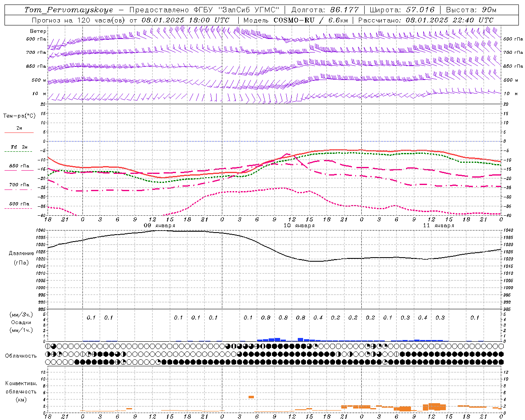Select the 'Долгота: 86.177' longitude value
The height and width of the screenshot is (420, 525).
tap(325, 10)
